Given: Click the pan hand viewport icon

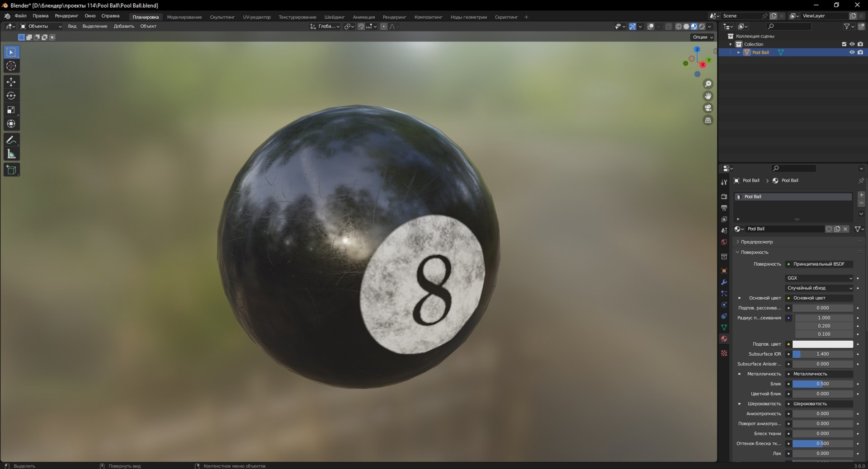Looking at the screenshot, I should [708, 96].
